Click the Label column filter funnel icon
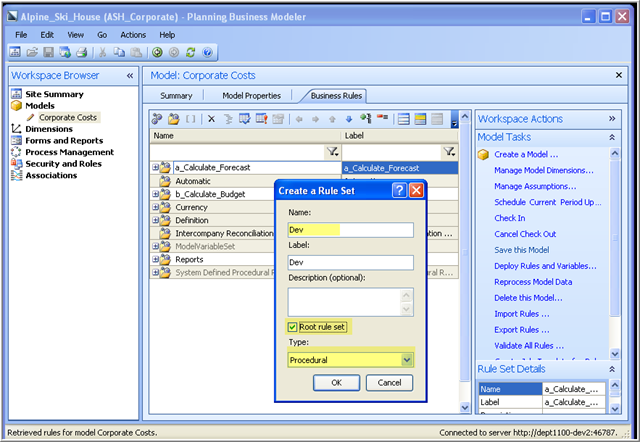Viewport: 640px width, 442px height. click(449, 152)
